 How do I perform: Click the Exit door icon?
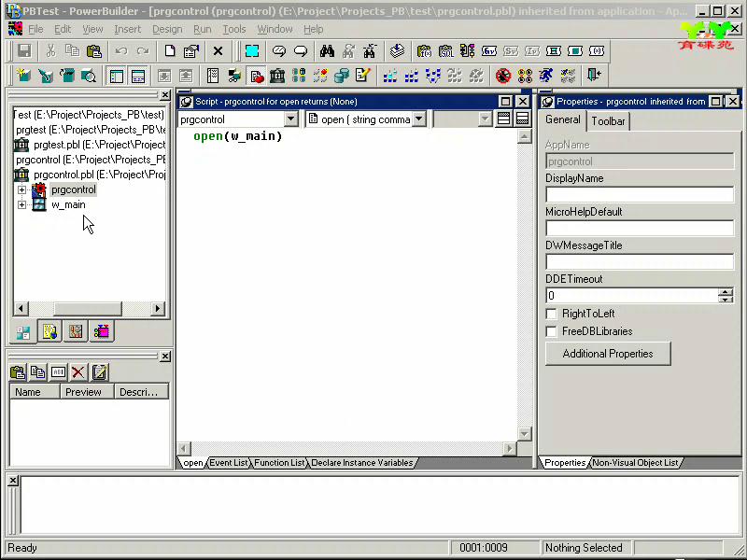click(x=594, y=76)
